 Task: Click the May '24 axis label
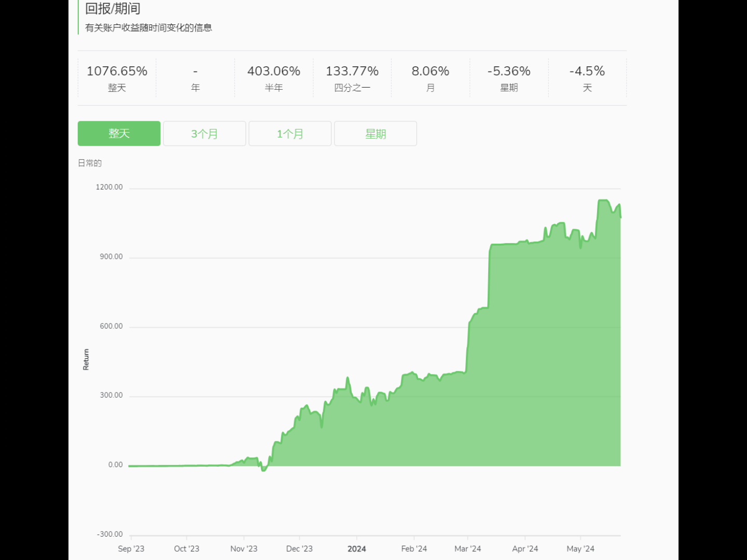(x=580, y=549)
